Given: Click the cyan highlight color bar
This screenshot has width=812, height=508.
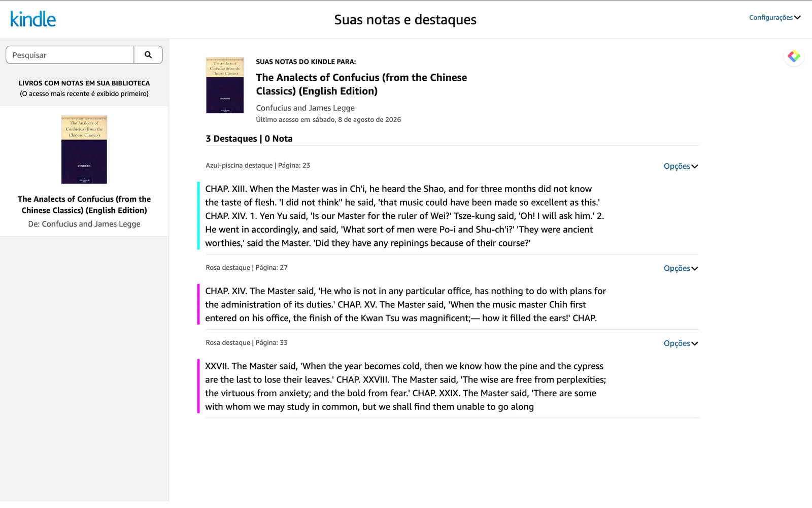Looking at the screenshot, I should [x=198, y=216].
